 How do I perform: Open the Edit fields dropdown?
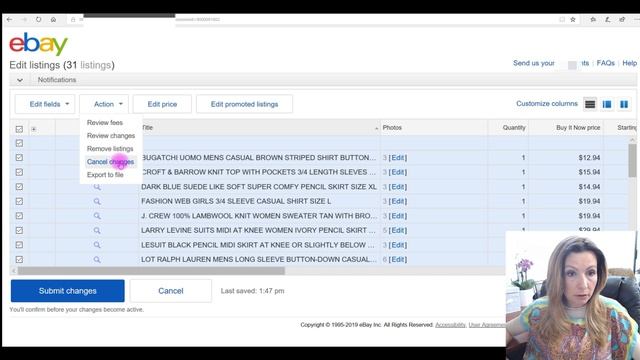[45, 104]
